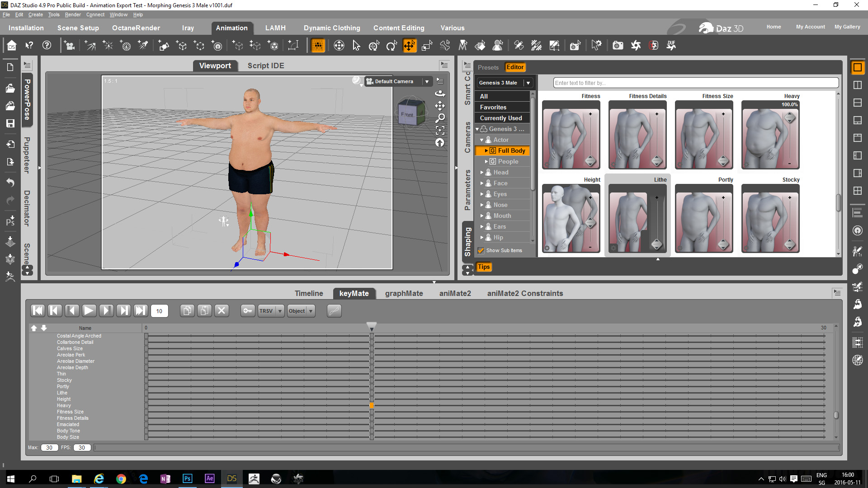
Task: Click the add keyframe key icon
Action: 247,311
